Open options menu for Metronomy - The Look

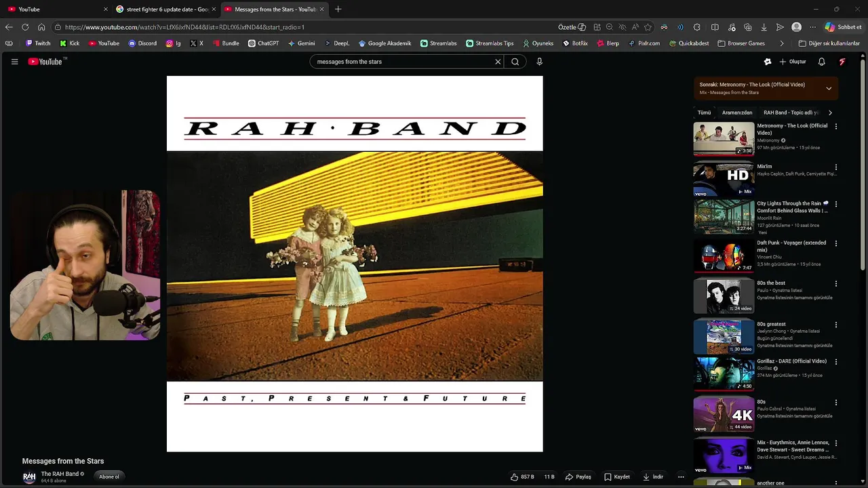pos(835,126)
